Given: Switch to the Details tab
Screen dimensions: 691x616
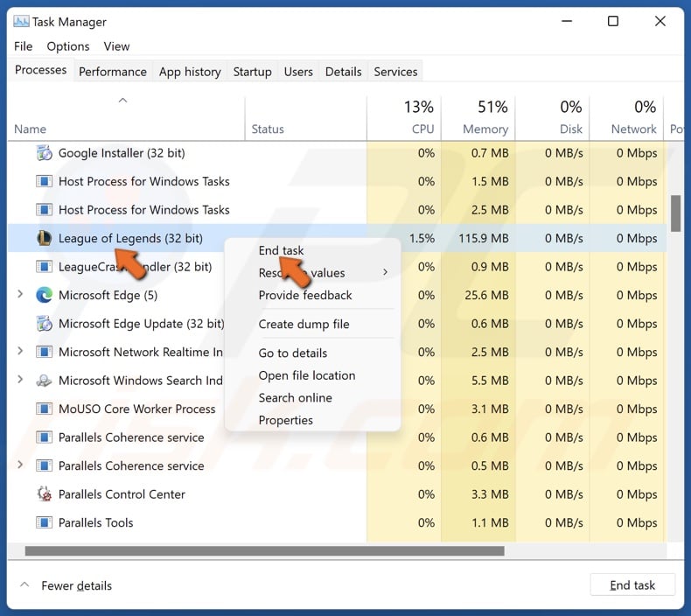Looking at the screenshot, I should click(343, 72).
